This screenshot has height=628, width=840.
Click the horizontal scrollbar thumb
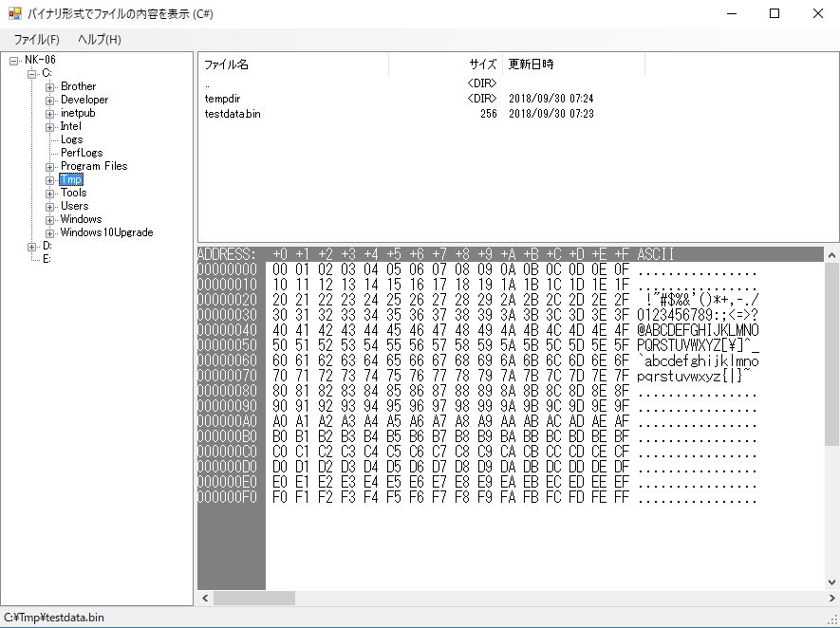coord(254,598)
